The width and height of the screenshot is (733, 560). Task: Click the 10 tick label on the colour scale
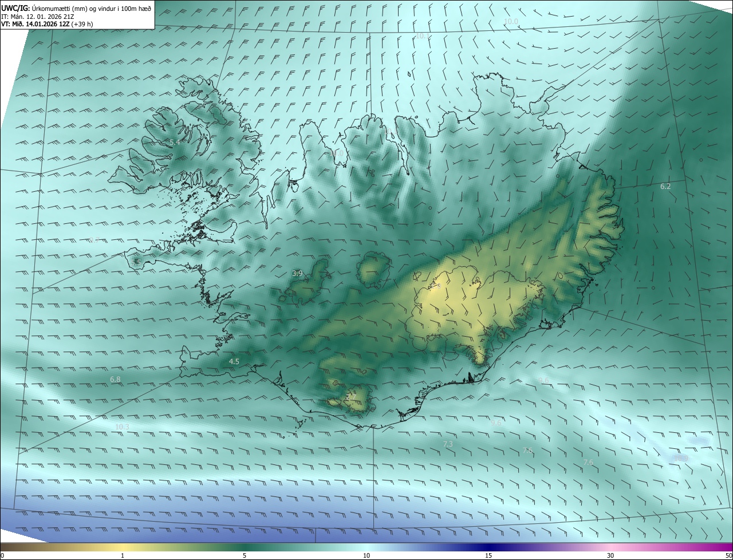coord(366,555)
